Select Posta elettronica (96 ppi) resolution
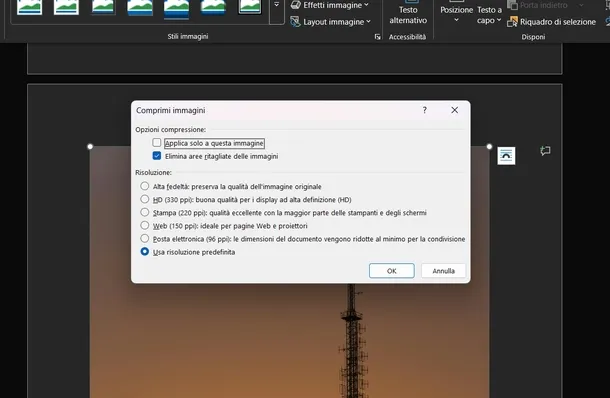 coord(145,238)
